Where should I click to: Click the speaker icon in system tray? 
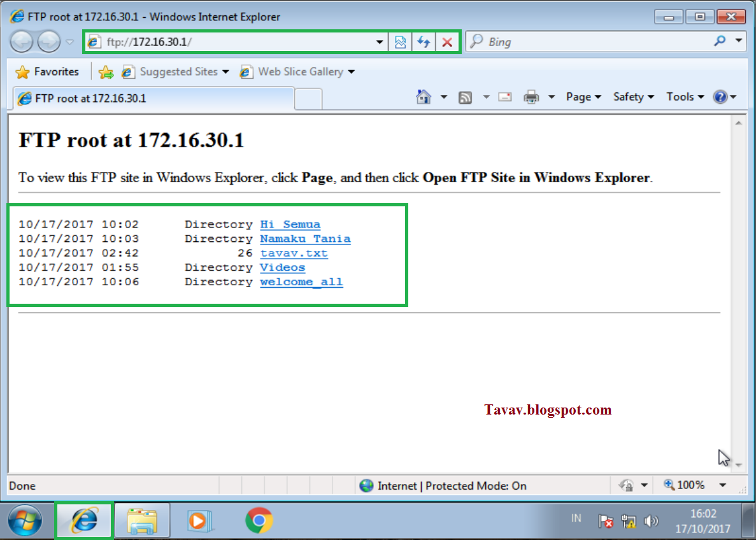coord(652,520)
